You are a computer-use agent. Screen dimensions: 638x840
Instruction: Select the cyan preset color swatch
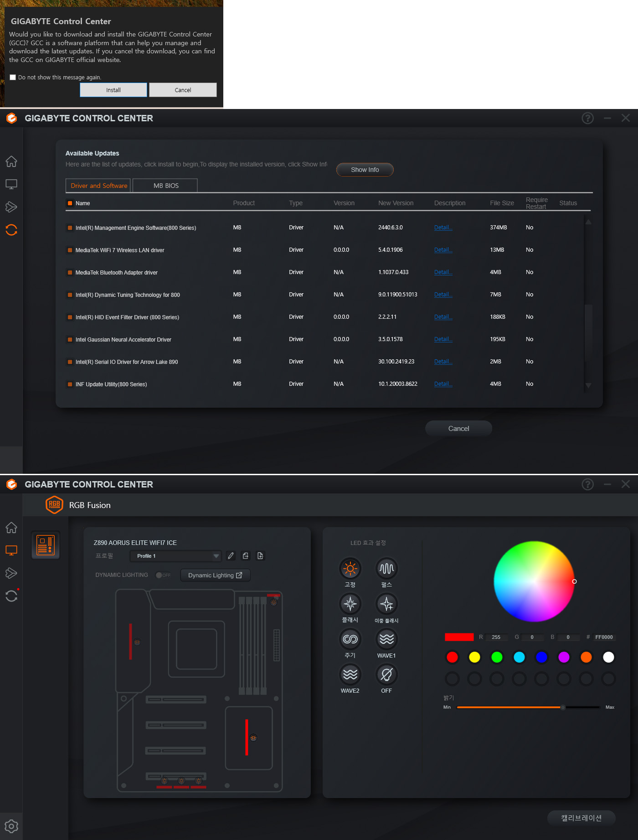[519, 657]
